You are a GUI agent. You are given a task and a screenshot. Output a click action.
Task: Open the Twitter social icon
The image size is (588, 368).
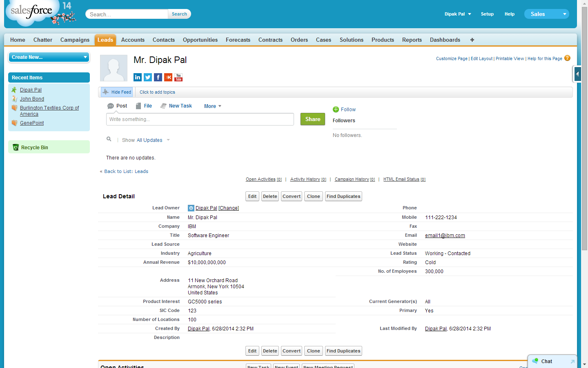148,77
